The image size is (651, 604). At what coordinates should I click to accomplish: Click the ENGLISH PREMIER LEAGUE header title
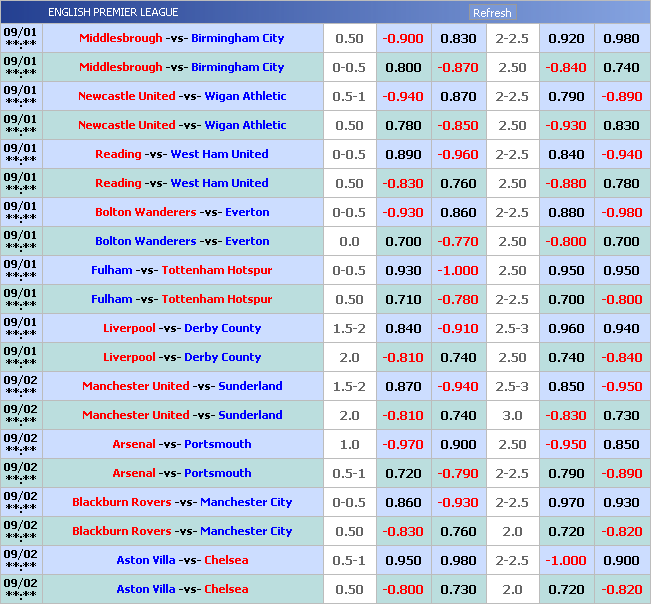(113, 13)
